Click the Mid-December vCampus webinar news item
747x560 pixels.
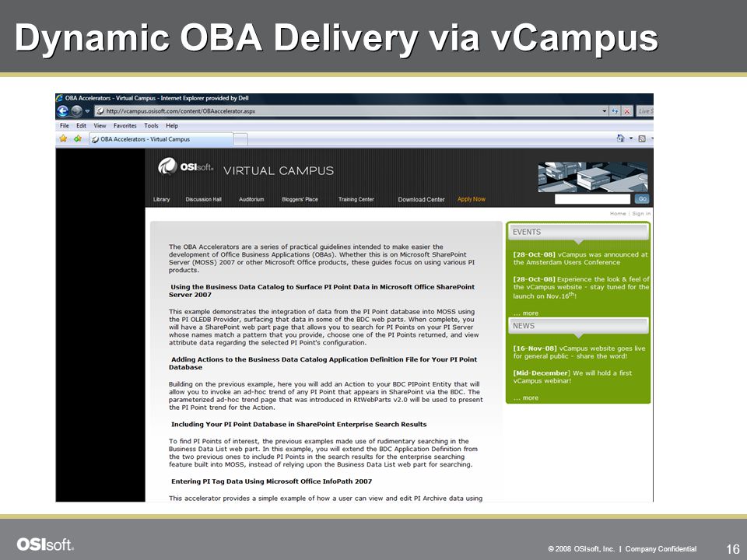(x=572, y=376)
